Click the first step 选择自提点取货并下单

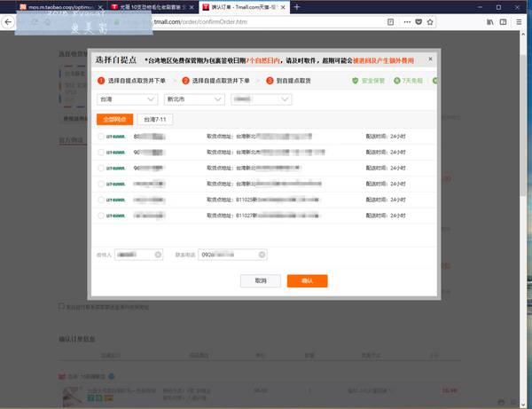137,81
